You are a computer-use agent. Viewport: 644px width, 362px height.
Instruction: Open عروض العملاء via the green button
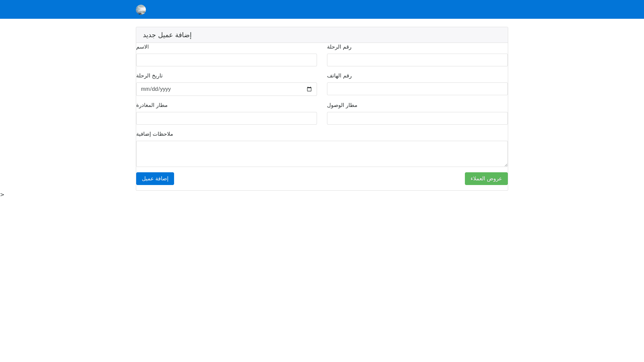(x=486, y=179)
